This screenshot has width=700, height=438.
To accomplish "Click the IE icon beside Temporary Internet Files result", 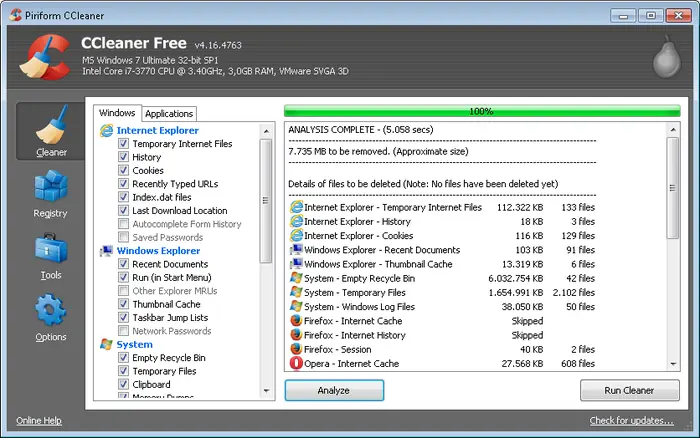I will (x=296, y=207).
